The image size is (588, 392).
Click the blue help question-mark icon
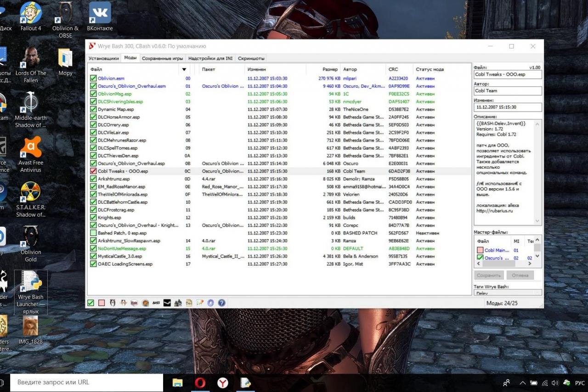222,303
